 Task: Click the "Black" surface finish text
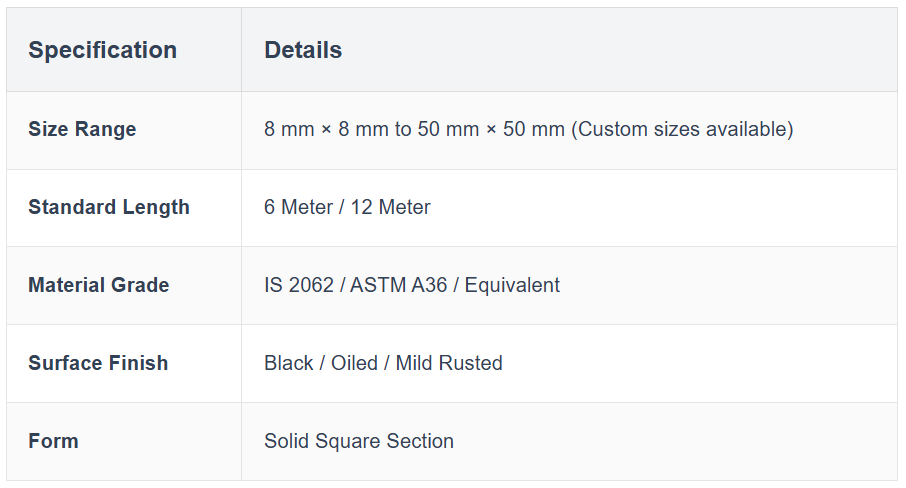(289, 363)
